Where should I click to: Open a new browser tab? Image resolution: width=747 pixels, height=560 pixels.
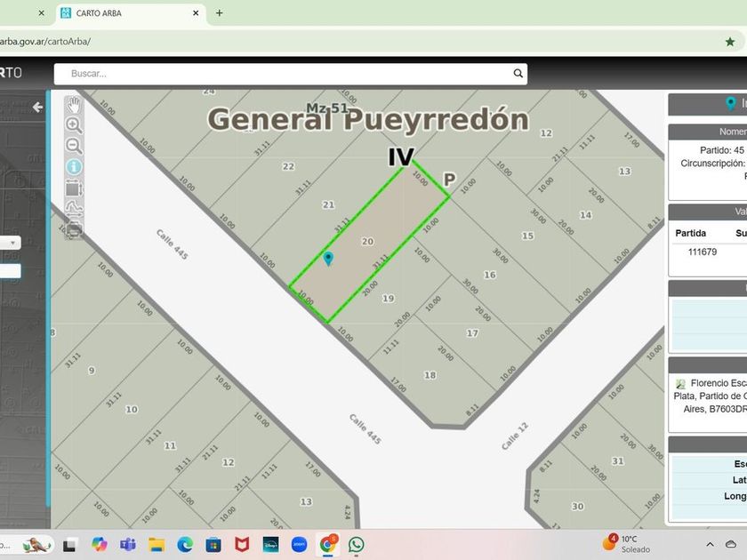pos(219,13)
